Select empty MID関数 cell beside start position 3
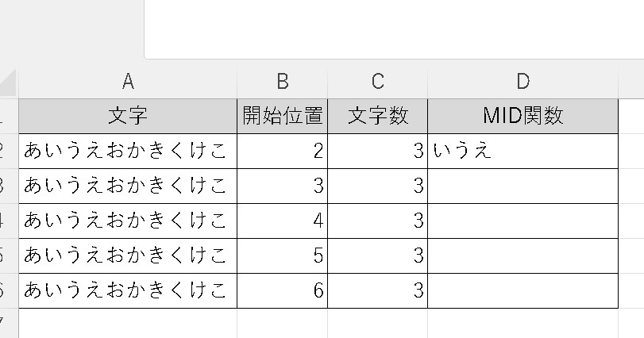This screenshot has height=338, width=644. point(523,186)
